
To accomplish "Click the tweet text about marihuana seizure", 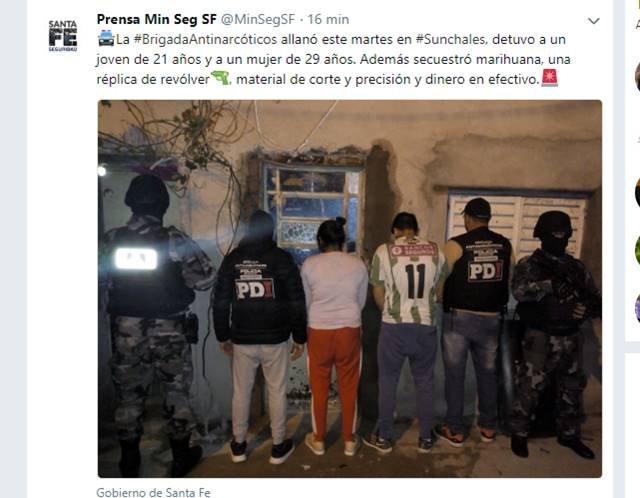I will (x=333, y=59).
